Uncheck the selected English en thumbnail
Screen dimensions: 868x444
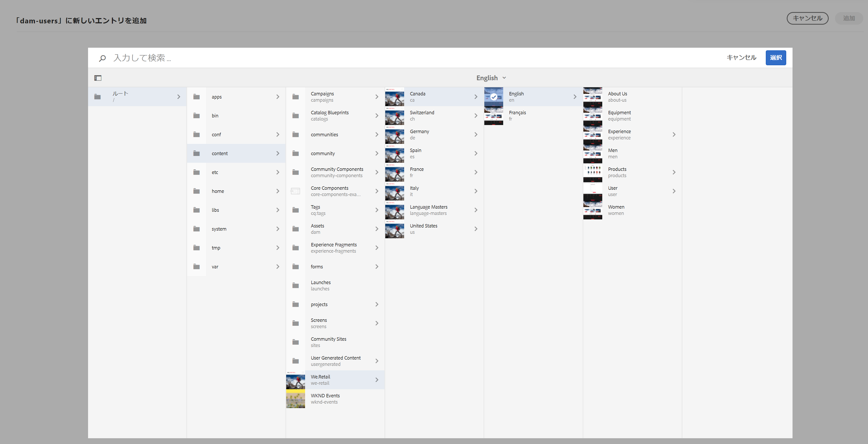tap(494, 97)
